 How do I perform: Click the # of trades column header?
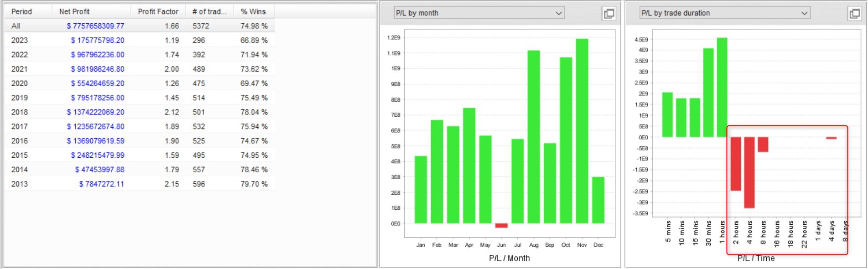click(209, 11)
